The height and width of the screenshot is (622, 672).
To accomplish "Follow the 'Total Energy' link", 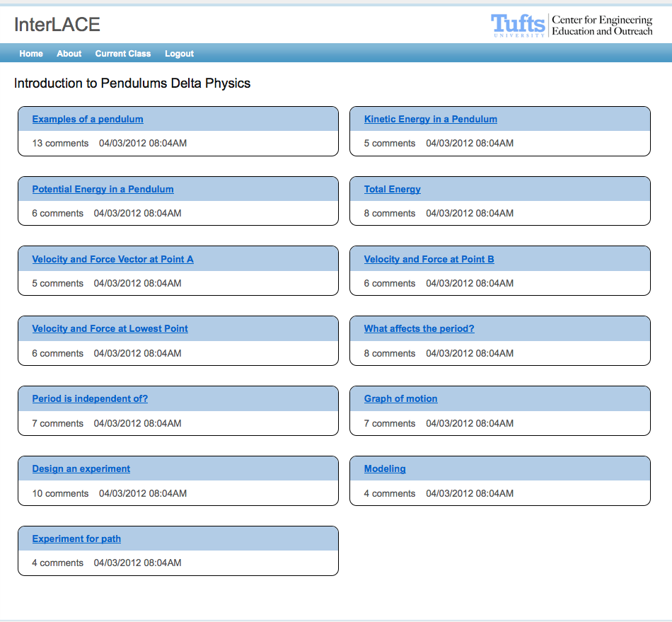I will 393,189.
